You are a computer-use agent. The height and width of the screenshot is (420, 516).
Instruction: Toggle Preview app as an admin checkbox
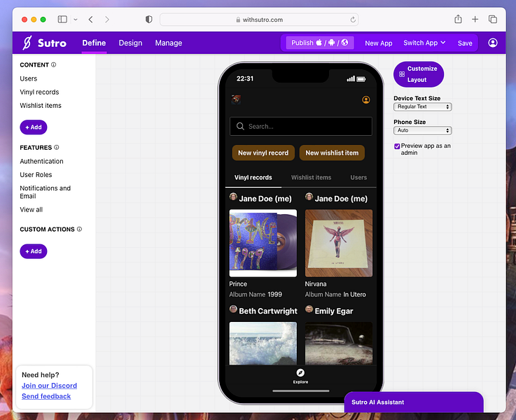397,146
